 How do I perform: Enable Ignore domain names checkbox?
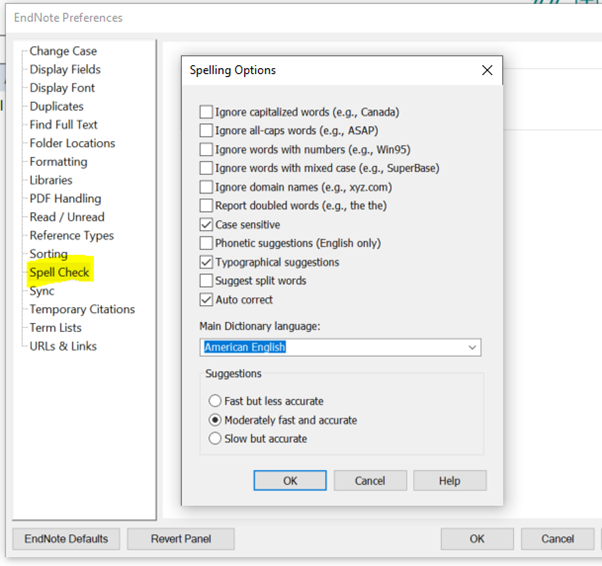coord(206,187)
